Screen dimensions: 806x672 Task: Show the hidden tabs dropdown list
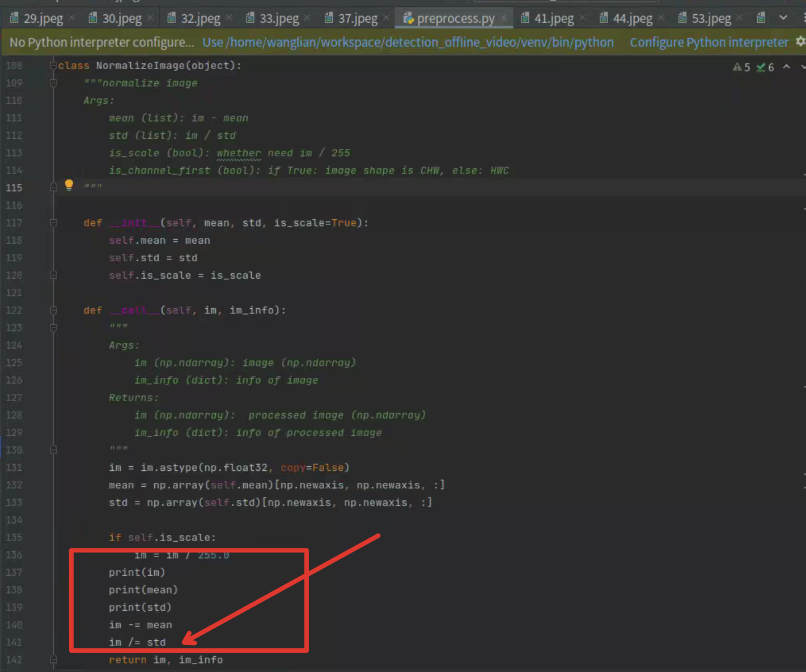pyautogui.click(x=783, y=18)
